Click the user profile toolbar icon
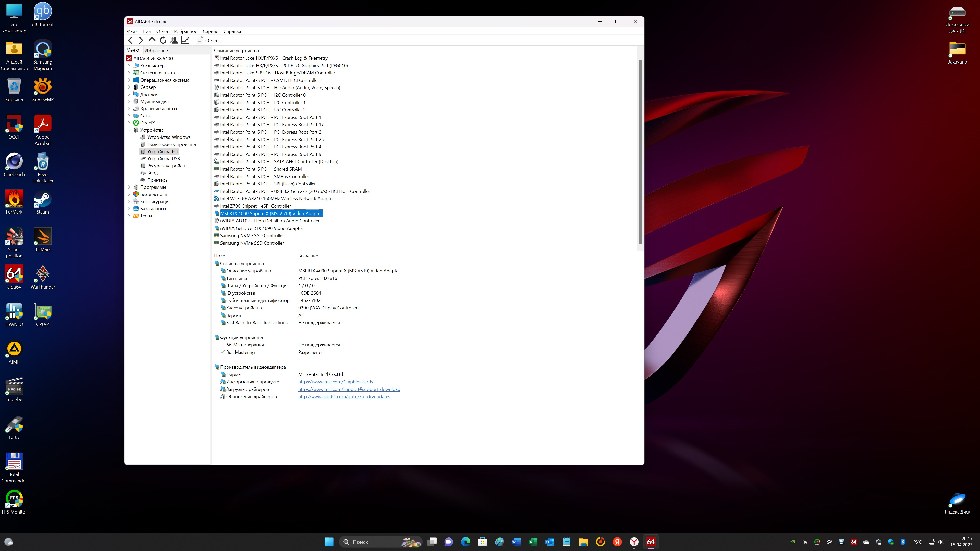The height and width of the screenshot is (551, 980). [x=174, y=40]
